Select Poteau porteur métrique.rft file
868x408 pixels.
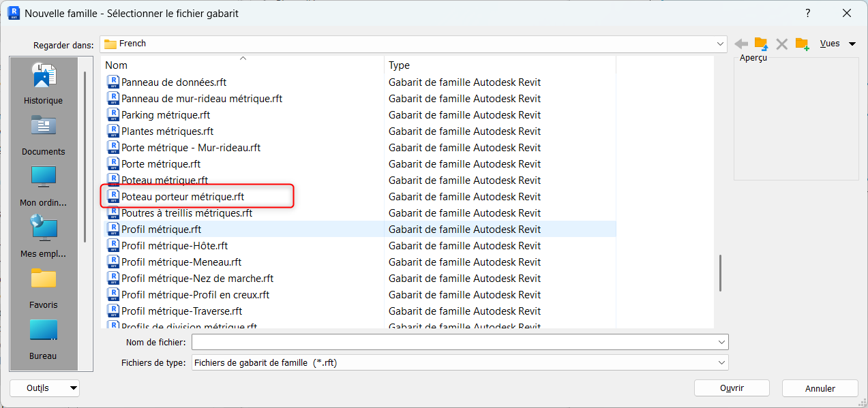[x=183, y=197]
